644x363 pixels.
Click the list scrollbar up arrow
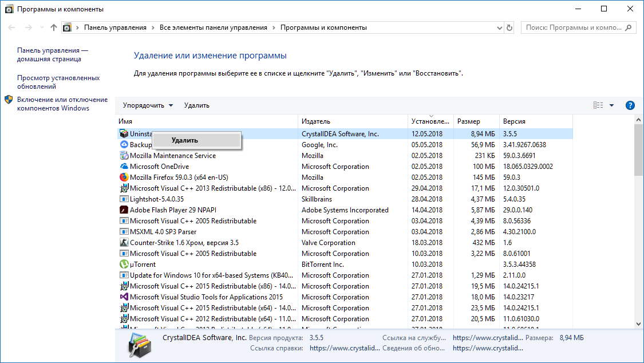(638, 120)
